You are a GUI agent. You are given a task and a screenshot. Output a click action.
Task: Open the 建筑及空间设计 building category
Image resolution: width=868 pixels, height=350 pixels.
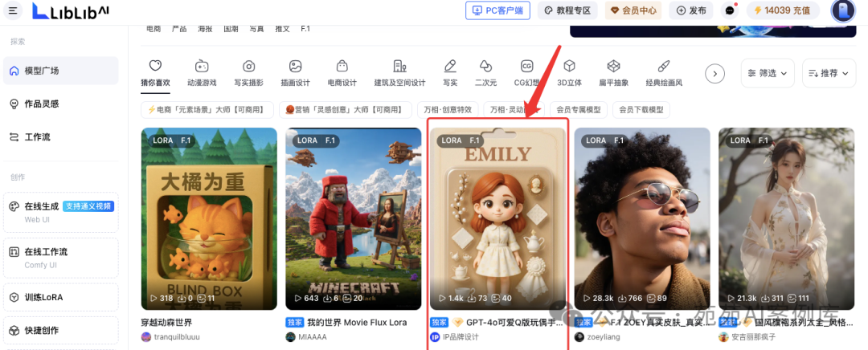(x=399, y=67)
